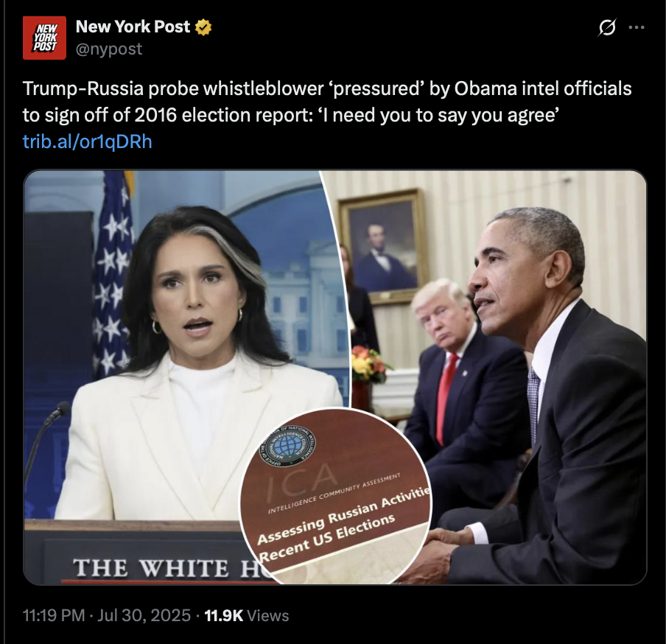Open the @nypost handle link
This screenshot has height=644, width=666.
pos(109,49)
